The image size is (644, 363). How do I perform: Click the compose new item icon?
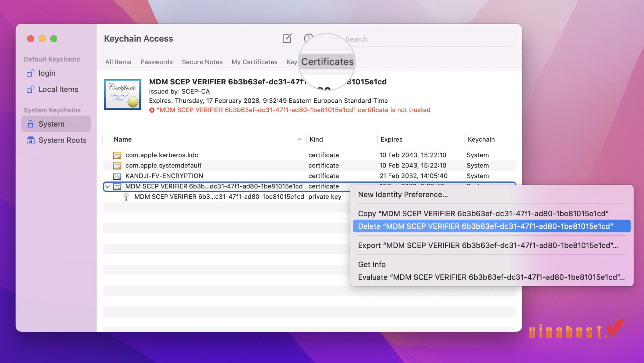point(287,38)
